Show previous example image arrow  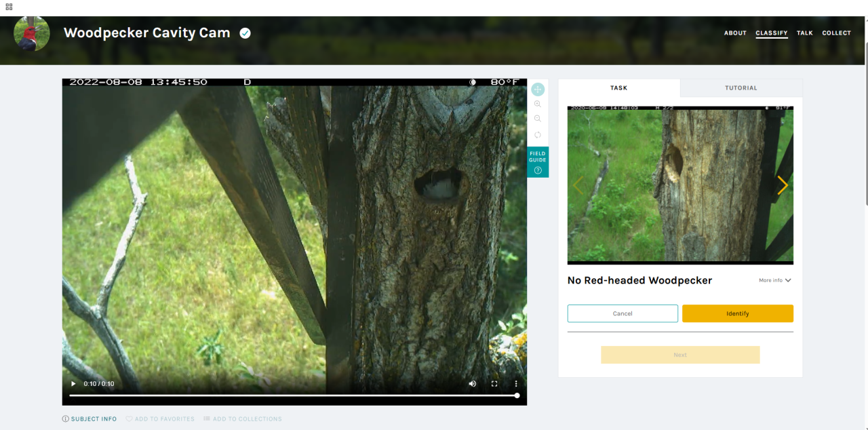click(578, 185)
